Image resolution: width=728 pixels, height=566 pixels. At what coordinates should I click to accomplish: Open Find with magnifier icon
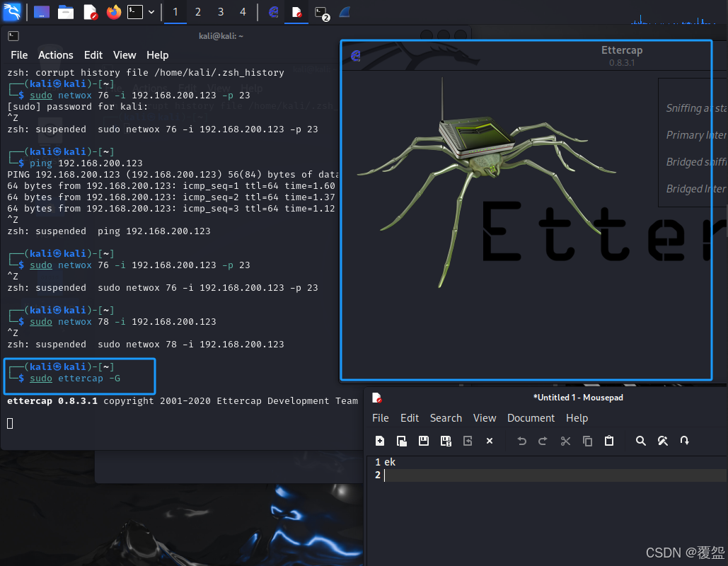(641, 441)
